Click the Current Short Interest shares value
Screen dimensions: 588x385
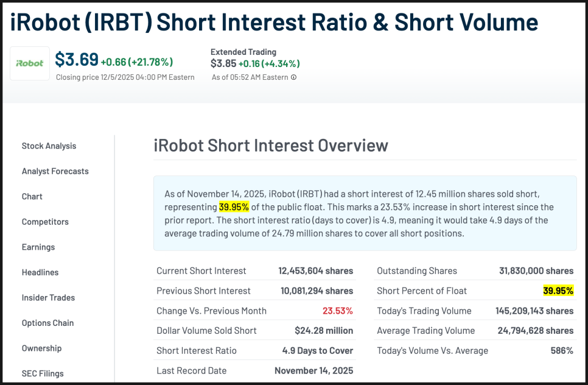coord(315,271)
